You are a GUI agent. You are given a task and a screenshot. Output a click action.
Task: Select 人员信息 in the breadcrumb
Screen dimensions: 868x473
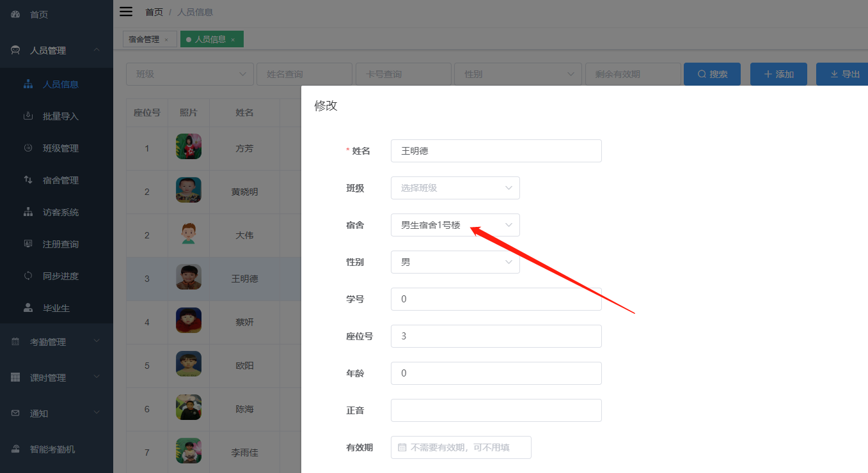(x=195, y=12)
